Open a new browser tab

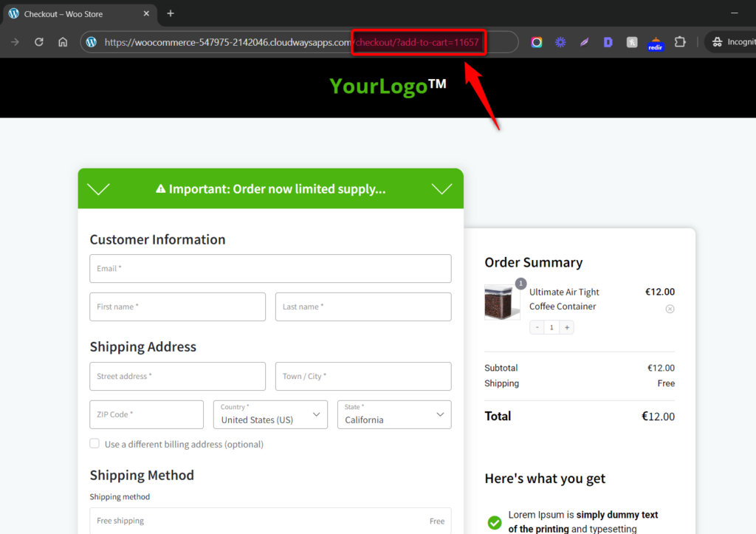click(171, 13)
